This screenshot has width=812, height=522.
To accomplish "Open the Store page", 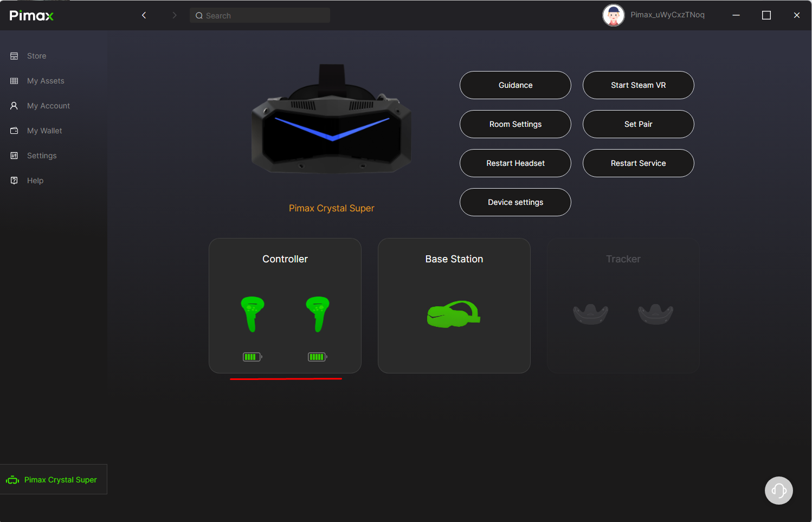I will [x=36, y=56].
